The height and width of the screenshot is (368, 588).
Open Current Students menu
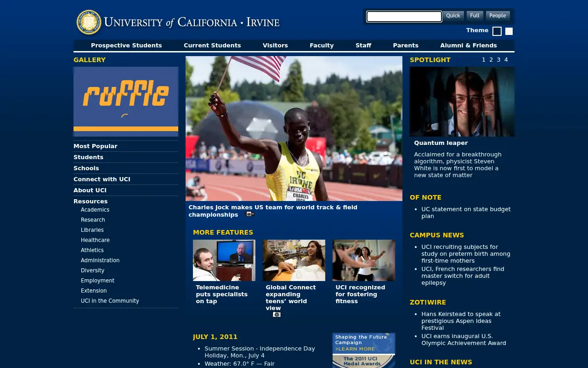212,46
